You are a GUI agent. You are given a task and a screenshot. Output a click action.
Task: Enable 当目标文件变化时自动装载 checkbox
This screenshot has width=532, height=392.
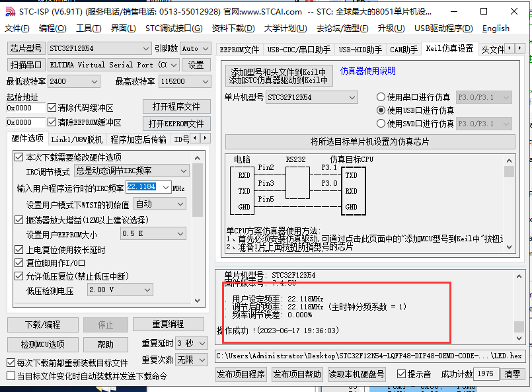[11, 376]
